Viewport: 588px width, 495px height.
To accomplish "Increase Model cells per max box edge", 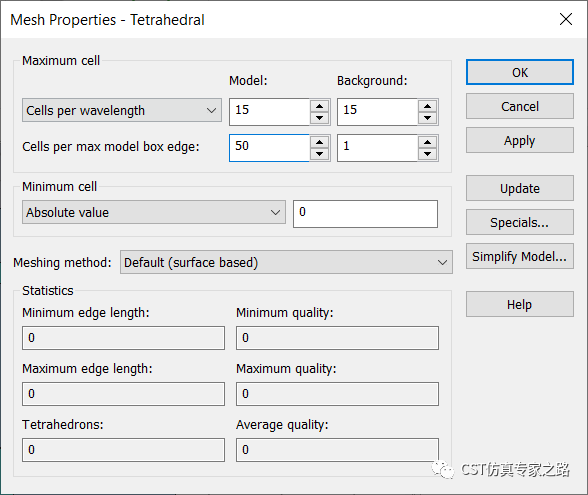I will tap(320, 142).
